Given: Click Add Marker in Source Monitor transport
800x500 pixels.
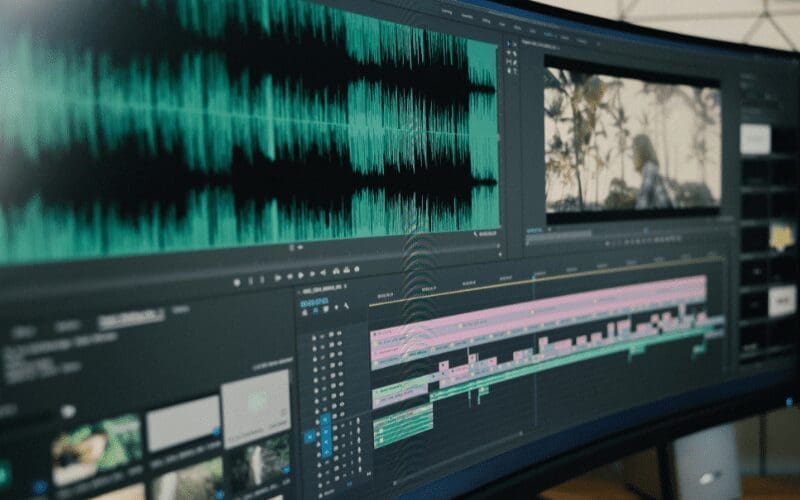Looking at the screenshot, I should [237, 282].
